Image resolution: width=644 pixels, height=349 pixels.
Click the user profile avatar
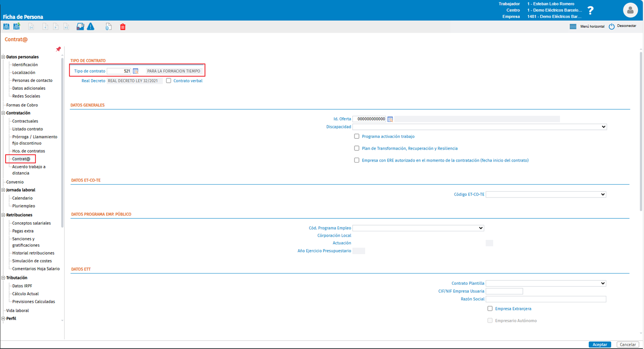630,10
